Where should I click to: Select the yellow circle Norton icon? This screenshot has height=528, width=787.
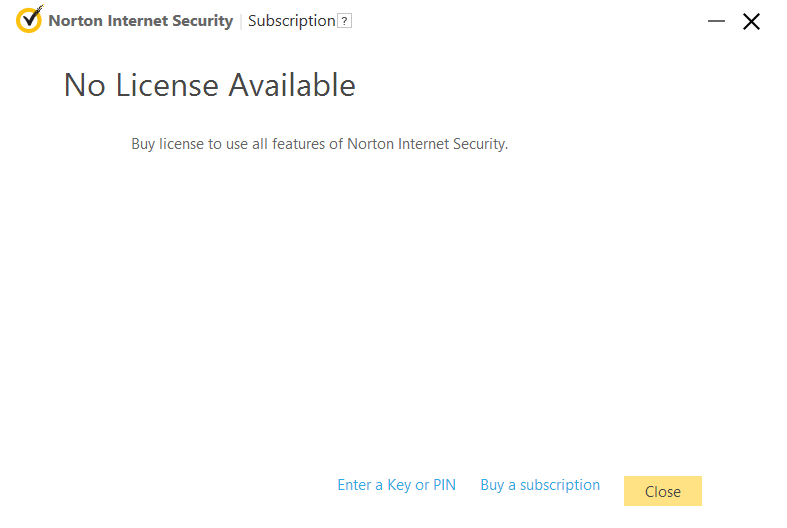pos(29,20)
